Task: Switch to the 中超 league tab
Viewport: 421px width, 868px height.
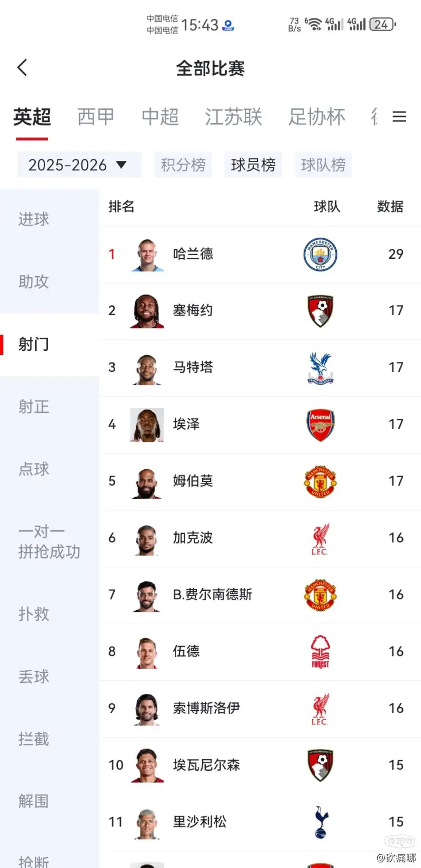Action: [x=160, y=117]
